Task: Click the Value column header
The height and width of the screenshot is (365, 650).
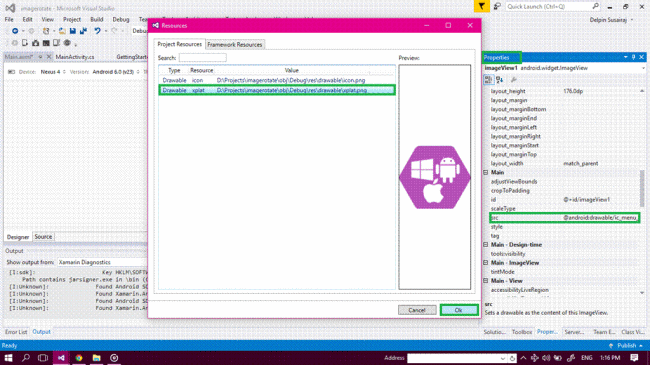Action: (292, 70)
